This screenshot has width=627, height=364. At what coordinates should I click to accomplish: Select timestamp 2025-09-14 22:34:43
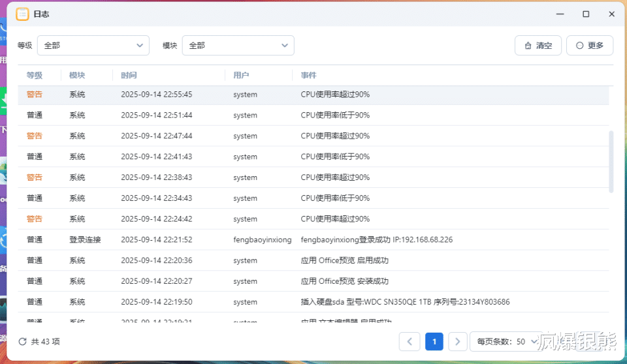(x=156, y=198)
